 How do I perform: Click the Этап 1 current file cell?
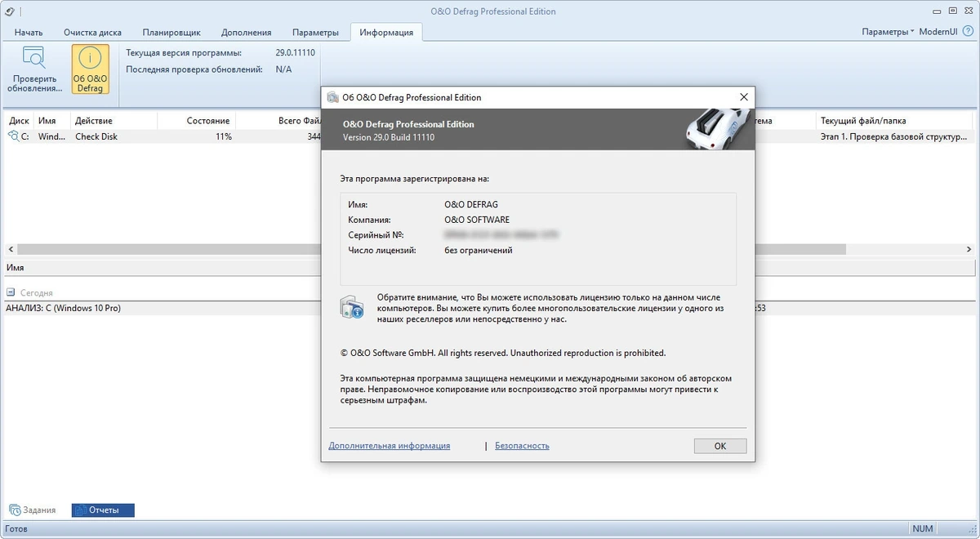coord(894,136)
